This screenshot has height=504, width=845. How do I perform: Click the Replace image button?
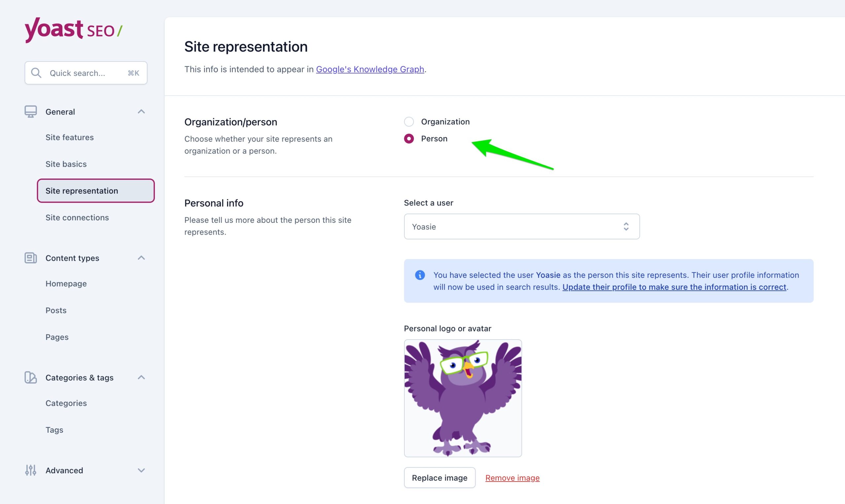point(439,478)
